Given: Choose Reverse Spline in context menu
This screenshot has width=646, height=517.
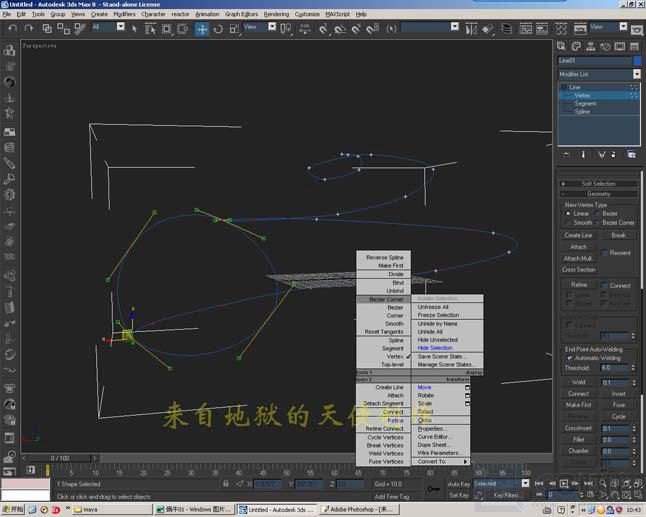Looking at the screenshot, I should tap(384, 257).
